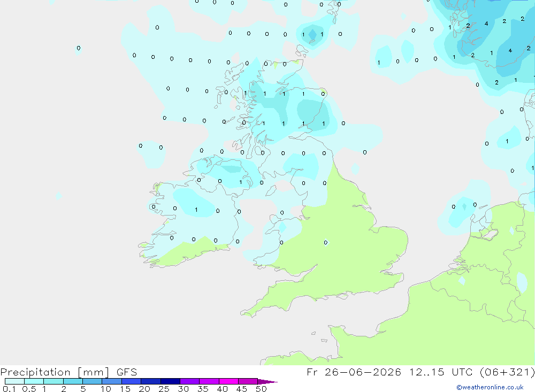The height and width of the screenshot is (392, 535).
Task: Click the 35–40 mm purple legend segment
Action: click(209, 381)
